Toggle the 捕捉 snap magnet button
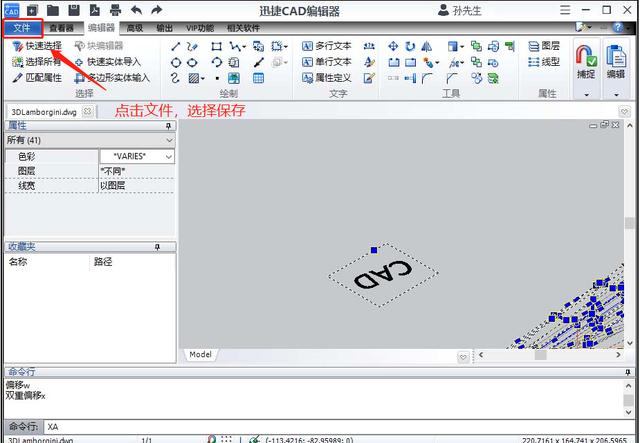 (587, 61)
